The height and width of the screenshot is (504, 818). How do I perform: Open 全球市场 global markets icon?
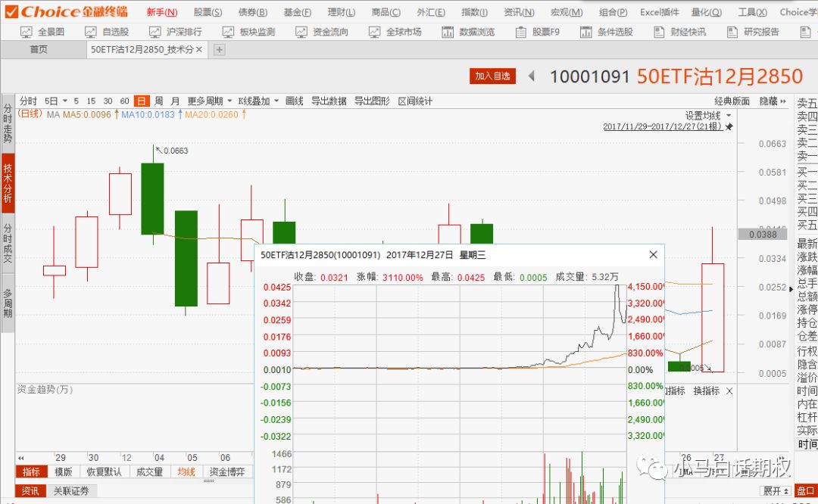tap(395, 32)
